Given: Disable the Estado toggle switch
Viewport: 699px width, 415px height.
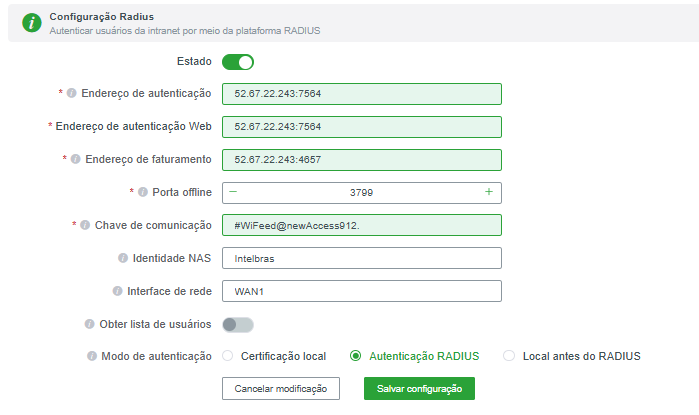Looking at the screenshot, I should click(238, 62).
